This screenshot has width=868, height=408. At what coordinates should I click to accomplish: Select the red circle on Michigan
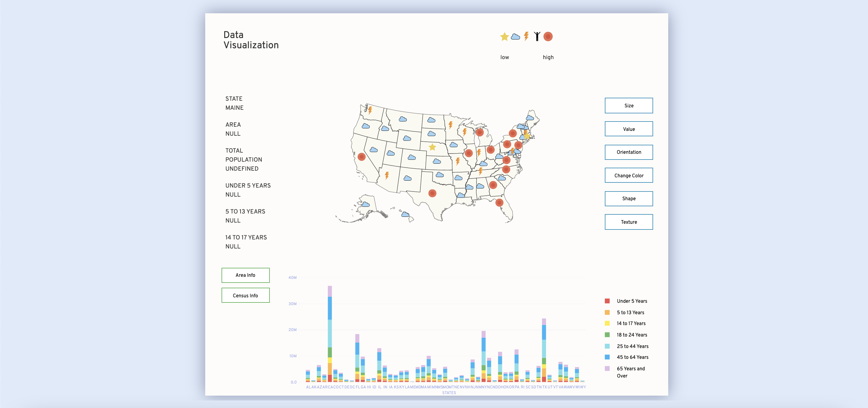pos(480,132)
